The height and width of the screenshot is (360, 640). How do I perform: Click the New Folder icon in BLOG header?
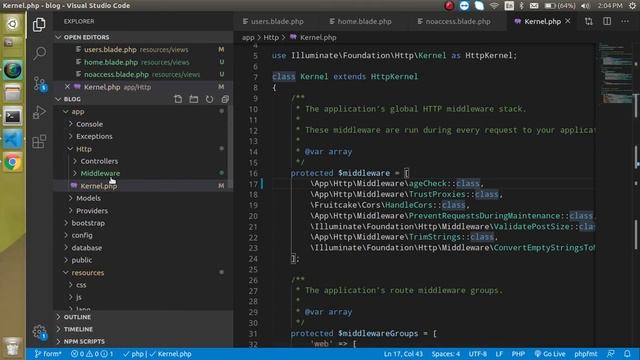(193, 99)
